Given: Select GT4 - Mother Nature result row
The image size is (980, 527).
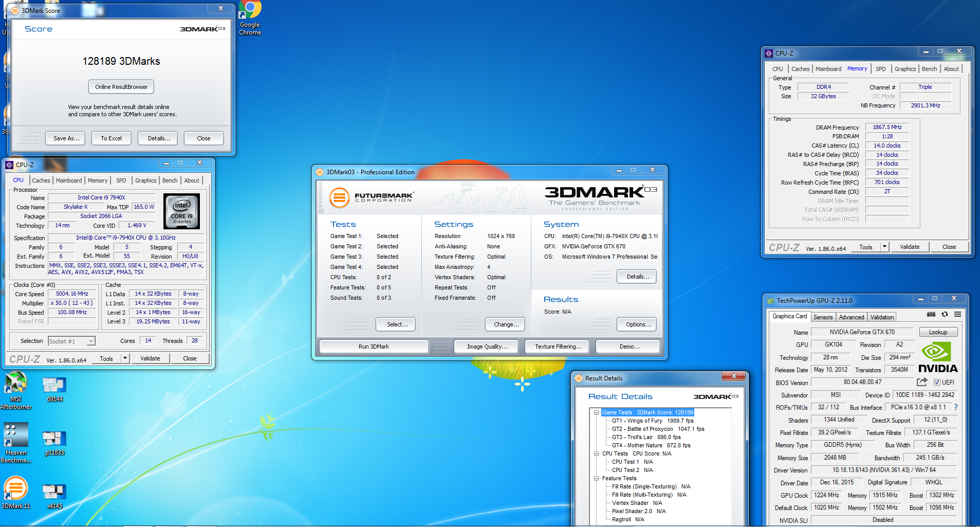Looking at the screenshot, I should coord(651,445).
